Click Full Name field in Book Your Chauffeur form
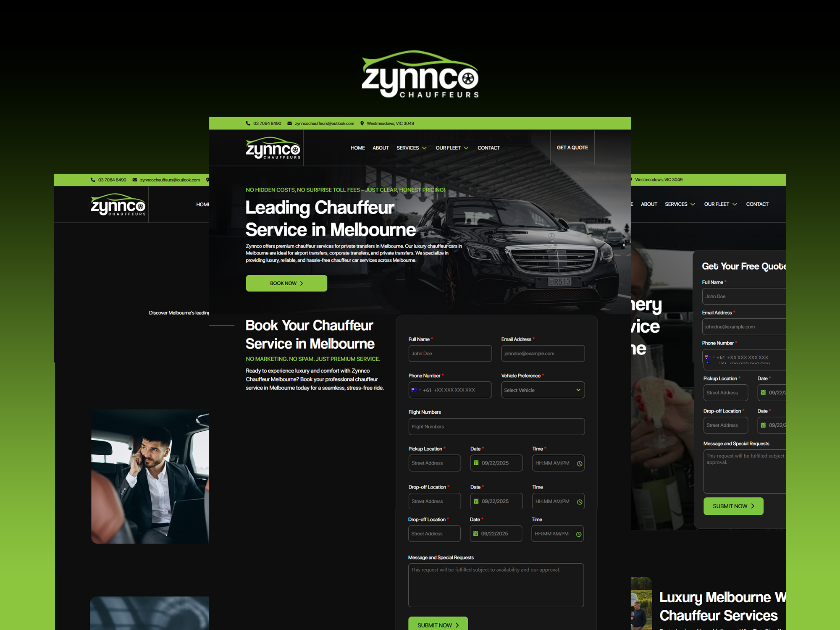The image size is (840, 630). (x=450, y=354)
